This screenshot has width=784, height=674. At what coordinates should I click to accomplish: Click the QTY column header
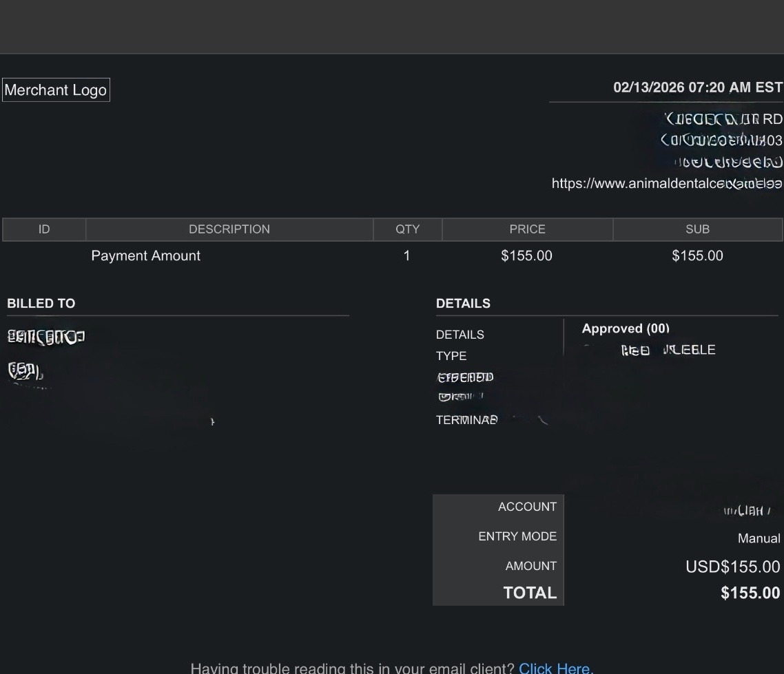click(x=407, y=229)
